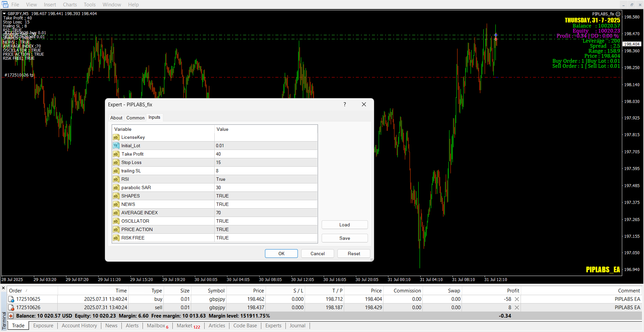Image resolution: width=644 pixels, height=332 pixels.
Task: Click the Reset button
Action: pyautogui.click(x=354, y=254)
